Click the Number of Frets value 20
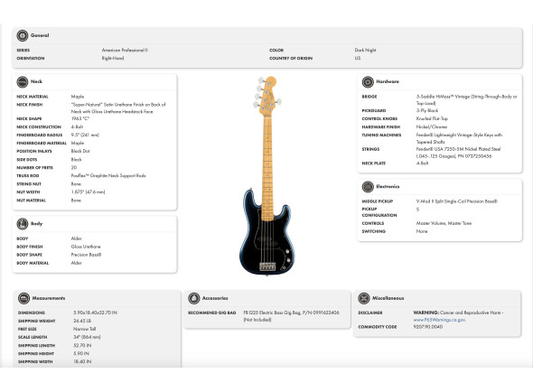This screenshot has width=533, height=392. (x=74, y=168)
